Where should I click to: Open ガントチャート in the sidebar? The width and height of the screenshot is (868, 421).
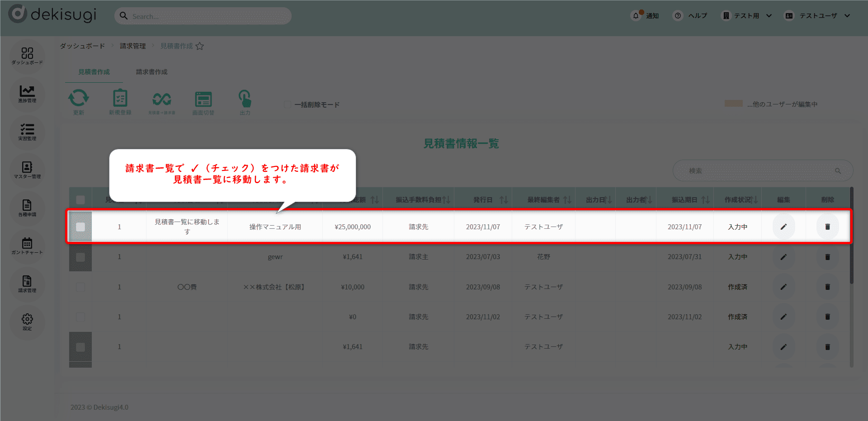[27, 246]
